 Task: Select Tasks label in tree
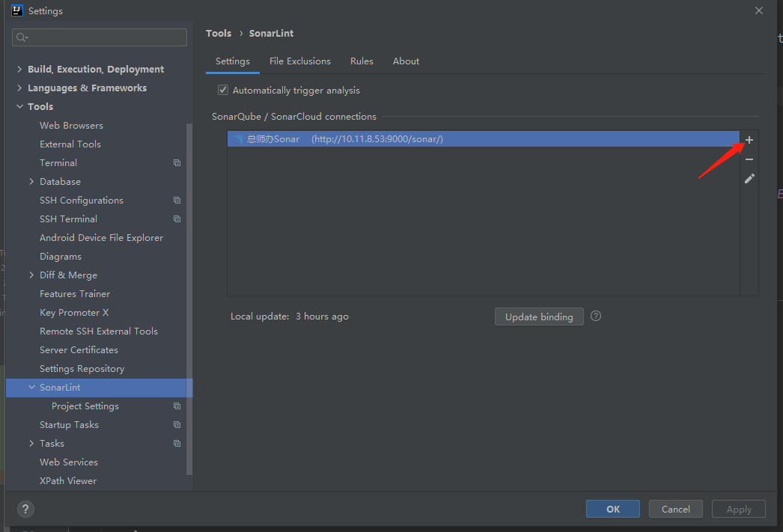tap(52, 444)
